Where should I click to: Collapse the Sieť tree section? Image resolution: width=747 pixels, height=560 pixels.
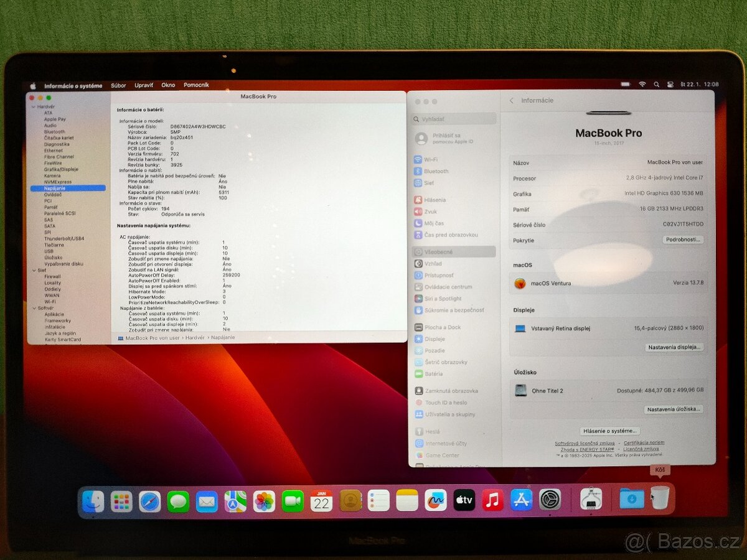tap(34, 270)
